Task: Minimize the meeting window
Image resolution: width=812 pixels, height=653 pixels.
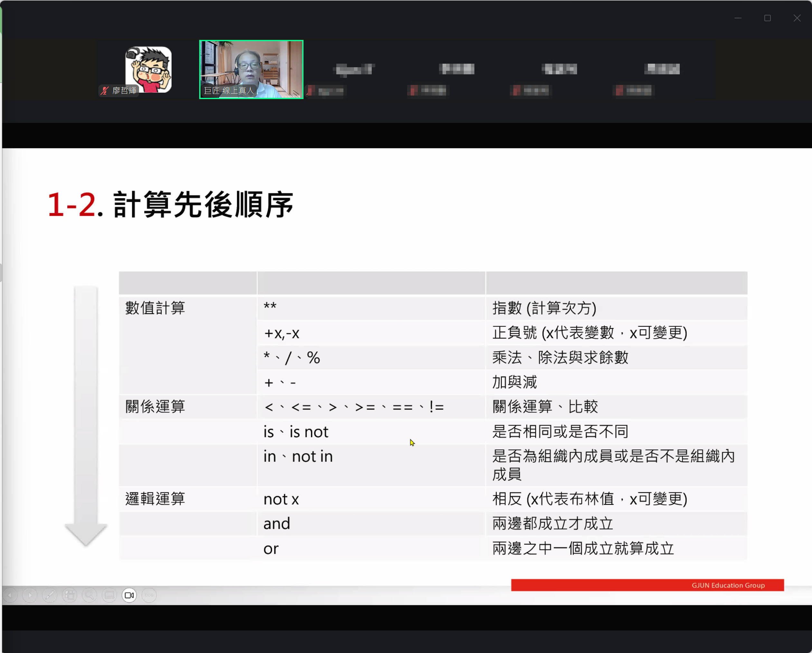Action: click(737, 18)
